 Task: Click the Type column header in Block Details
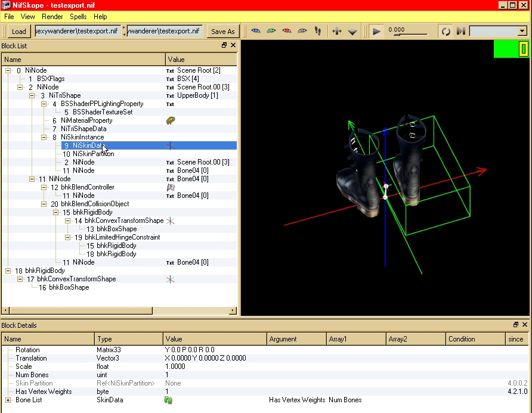[x=129, y=339]
